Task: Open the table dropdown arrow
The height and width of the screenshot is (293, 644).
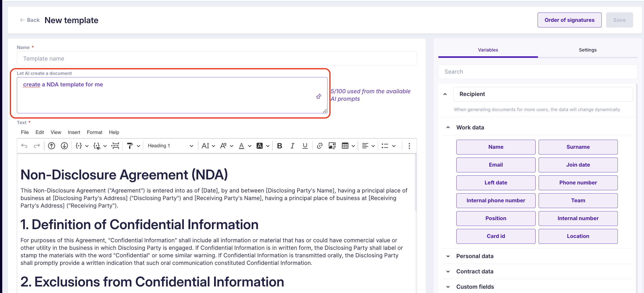Action: (353, 146)
